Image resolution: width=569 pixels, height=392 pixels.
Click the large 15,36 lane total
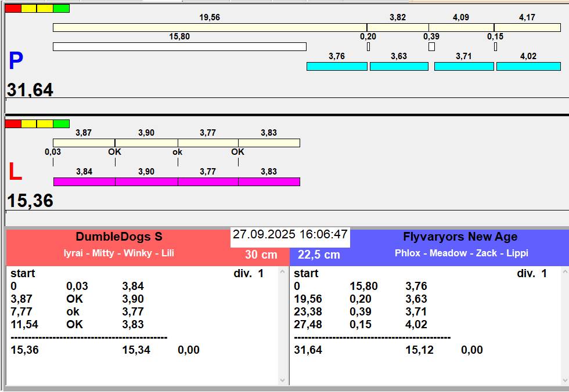[30, 201]
